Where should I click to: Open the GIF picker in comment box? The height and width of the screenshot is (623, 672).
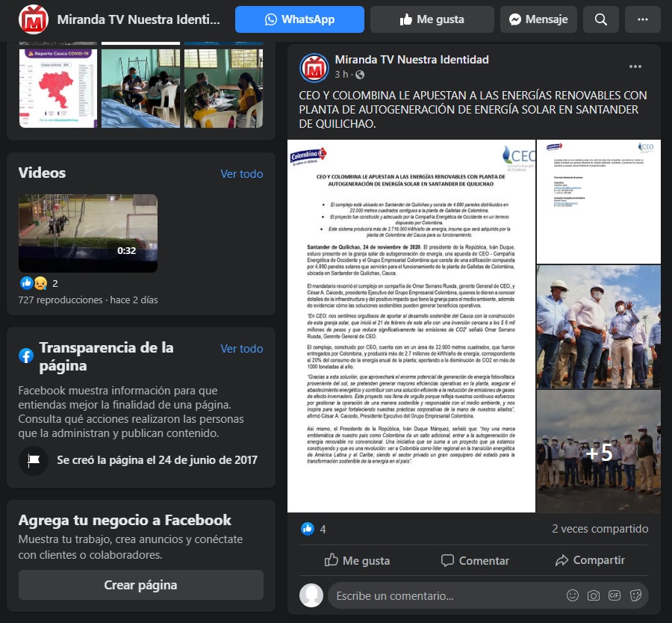(615, 595)
